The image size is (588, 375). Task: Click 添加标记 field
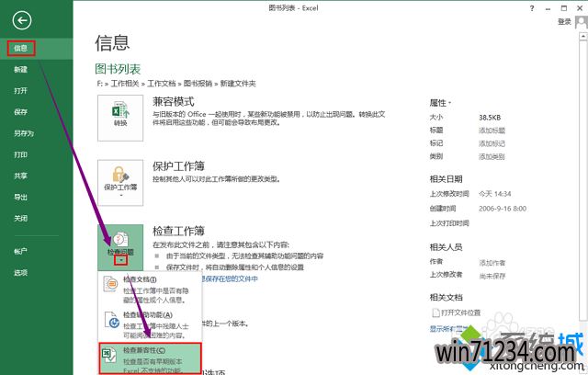tap(492, 143)
